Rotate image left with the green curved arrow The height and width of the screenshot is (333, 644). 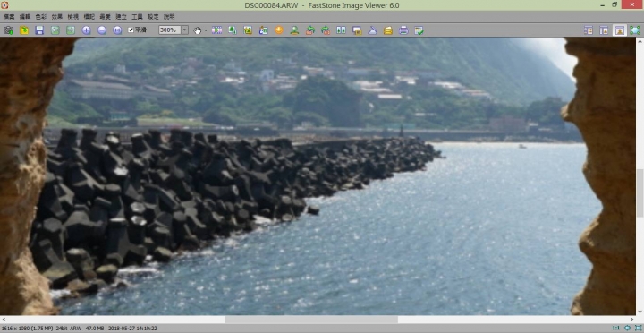click(x=310, y=30)
